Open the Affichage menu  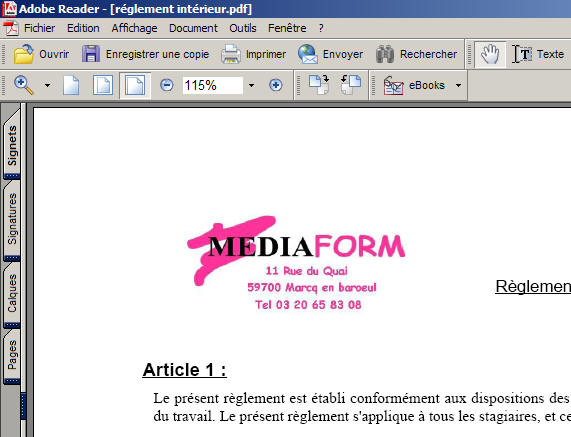tap(134, 28)
